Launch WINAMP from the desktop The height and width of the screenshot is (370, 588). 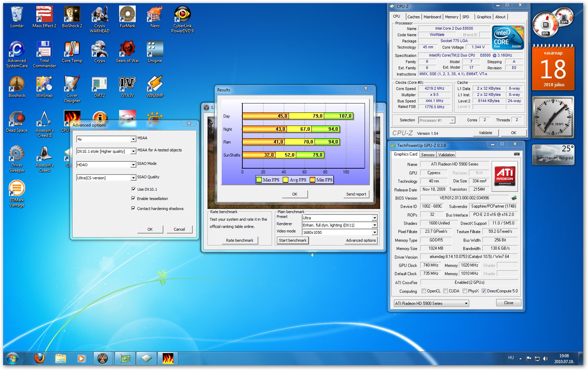point(155,87)
